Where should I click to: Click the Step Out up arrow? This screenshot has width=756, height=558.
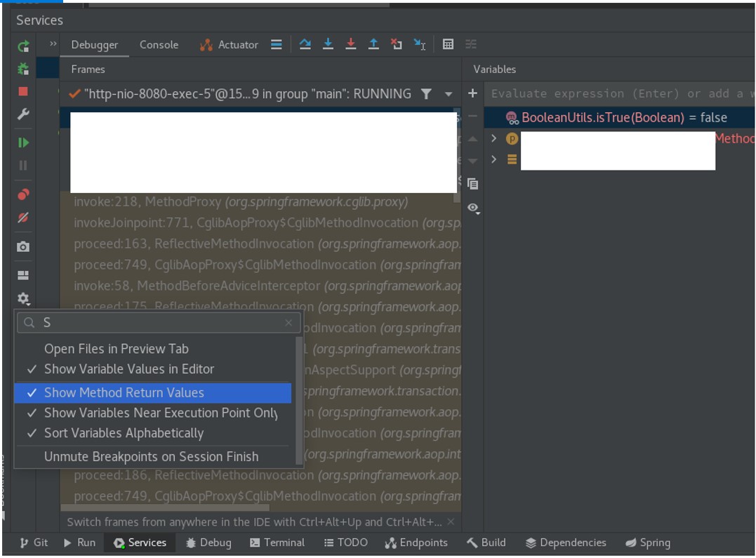[x=373, y=44]
